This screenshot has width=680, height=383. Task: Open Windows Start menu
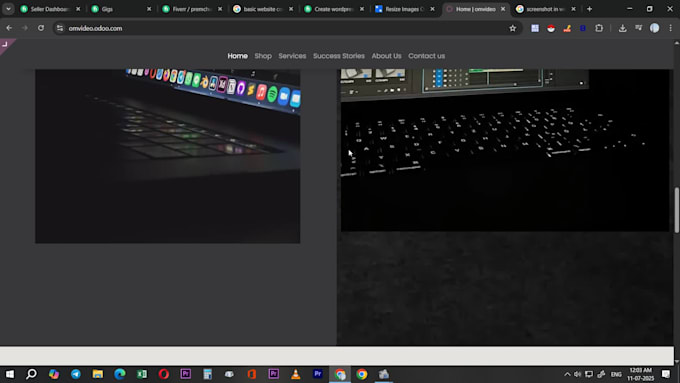10,374
